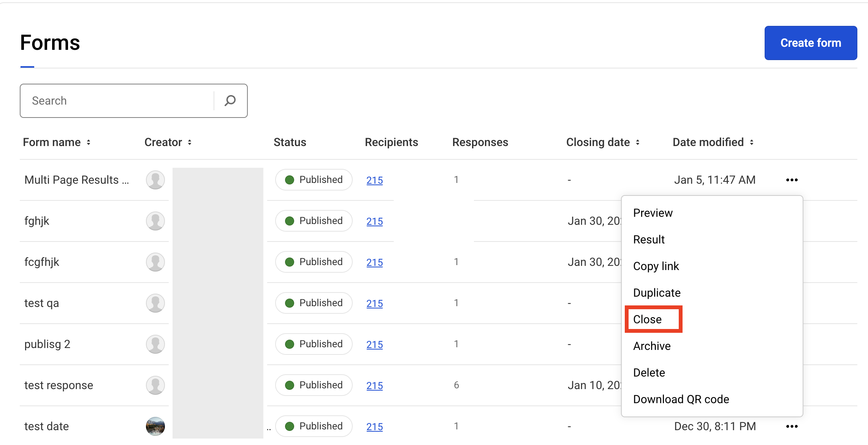868x445 pixels.
Task: Click the green status dot on fcgfhjk row
Action: (x=290, y=262)
